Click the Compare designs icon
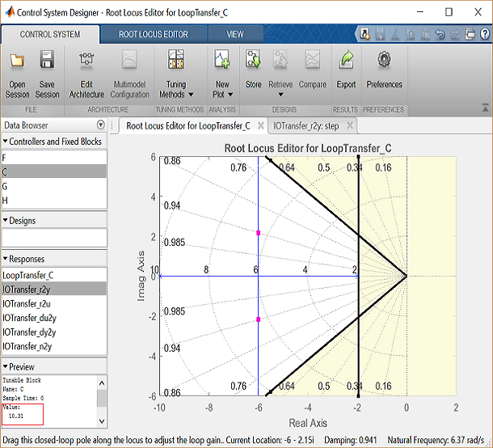 pos(312,59)
